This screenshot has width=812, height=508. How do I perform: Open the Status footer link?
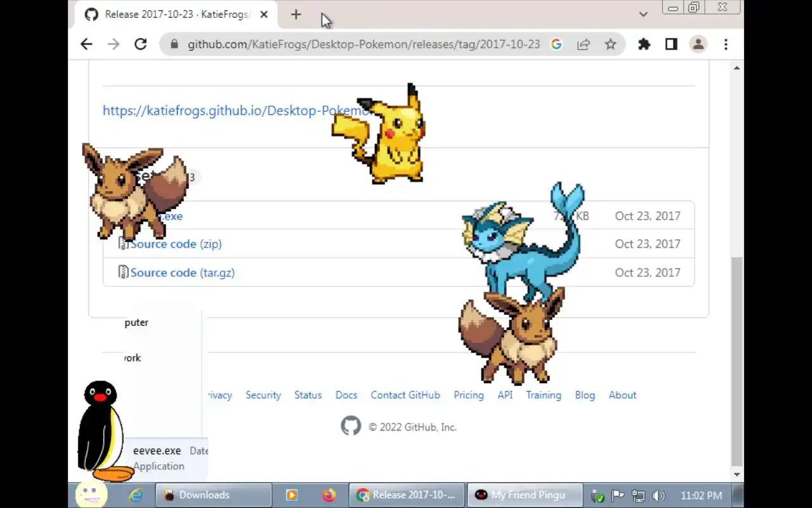click(308, 395)
